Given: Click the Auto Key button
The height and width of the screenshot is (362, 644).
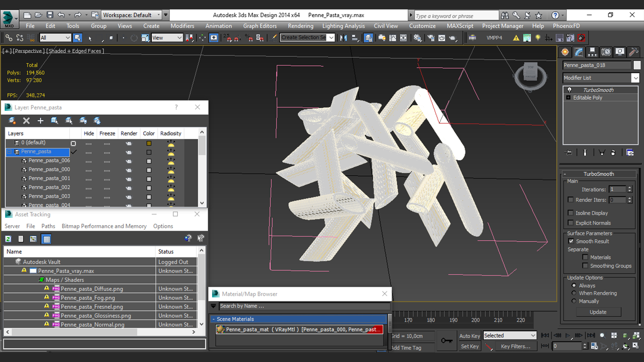Looking at the screenshot, I should click(470, 336).
